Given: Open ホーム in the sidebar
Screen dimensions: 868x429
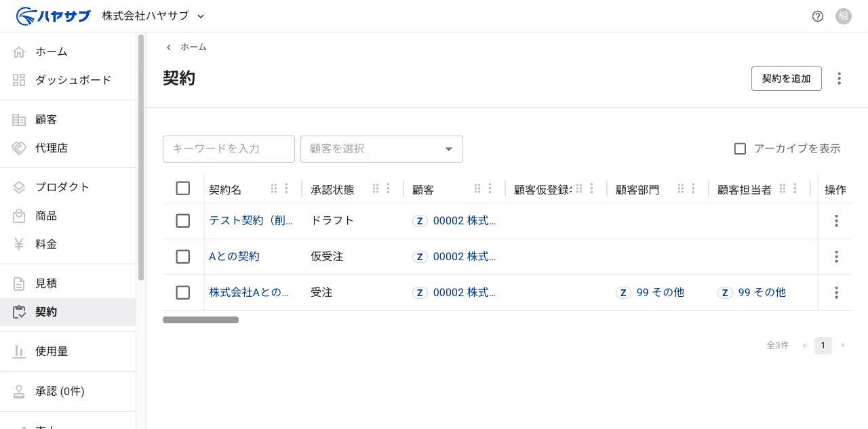Looking at the screenshot, I should [x=68, y=52].
